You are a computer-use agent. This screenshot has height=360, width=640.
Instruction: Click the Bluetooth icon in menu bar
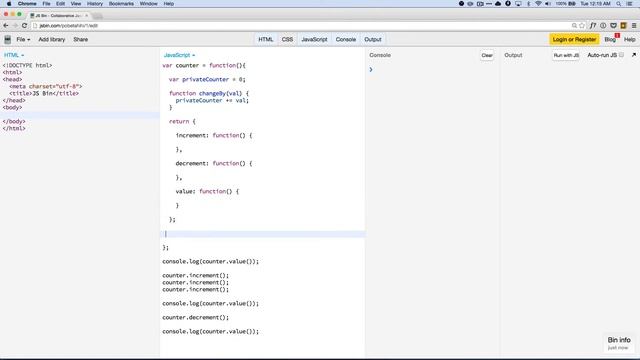529,4
